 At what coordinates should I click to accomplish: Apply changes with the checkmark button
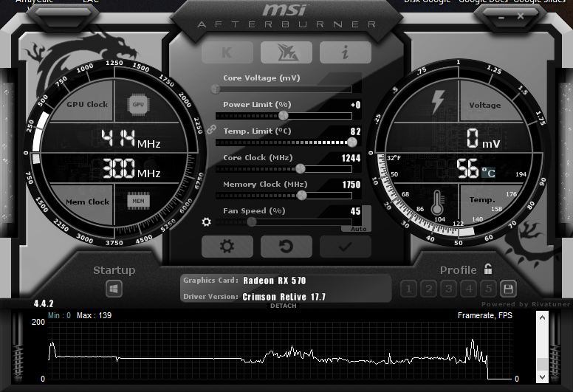pos(345,247)
